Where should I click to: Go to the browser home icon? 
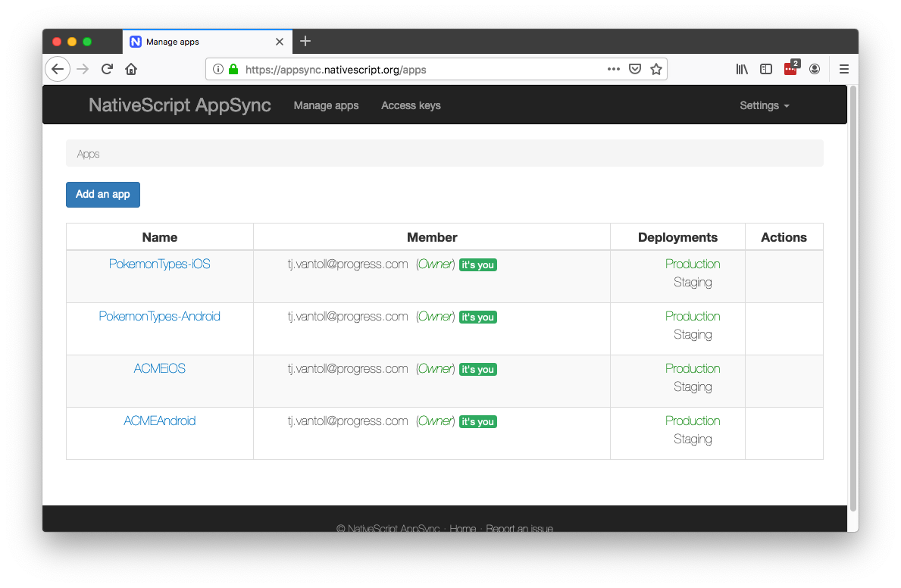[x=131, y=69]
